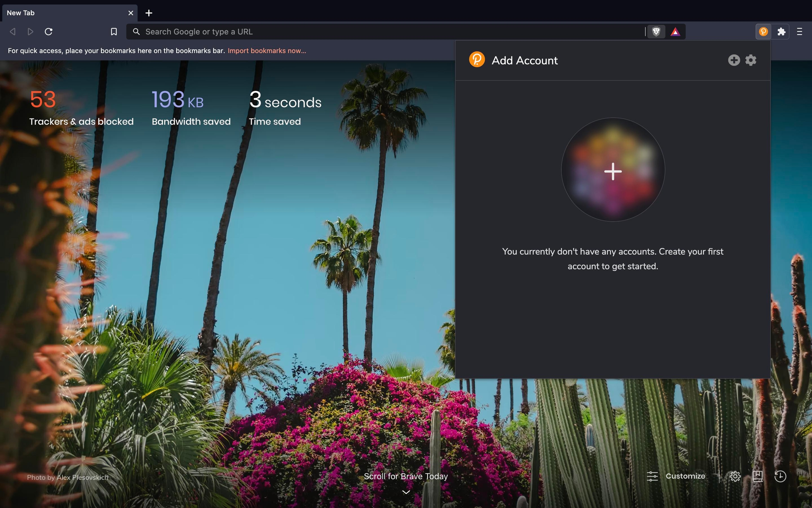Click Photo by Alex Plesovskich credit
The height and width of the screenshot is (508, 812).
[x=68, y=477]
